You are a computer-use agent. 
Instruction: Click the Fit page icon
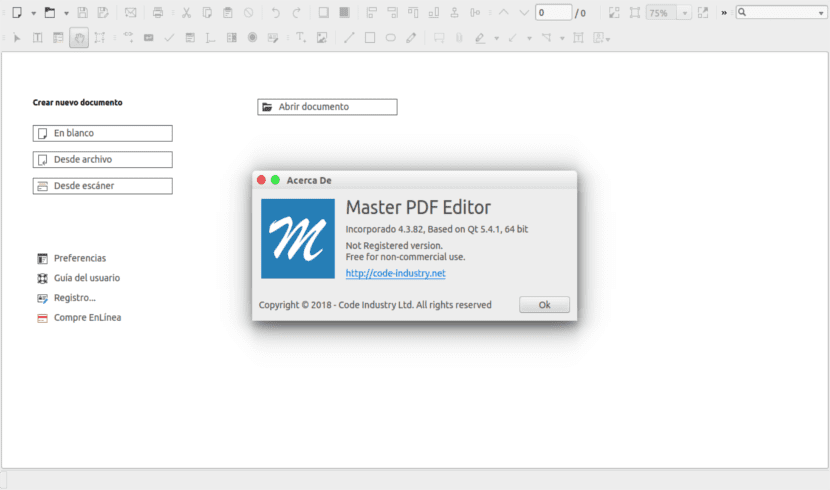pyautogui.click(x=614, y=13)
